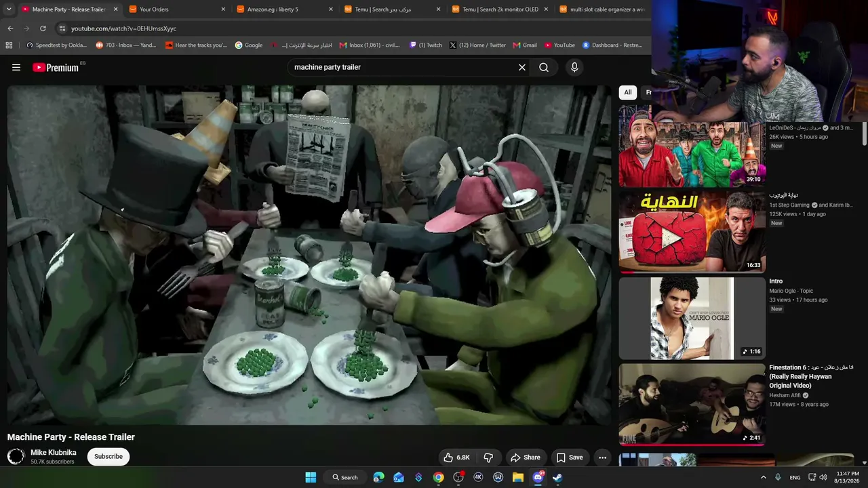Open Speedtest by Ookla bookmark
Screen dimensions: 868x488
click(56, 45)
